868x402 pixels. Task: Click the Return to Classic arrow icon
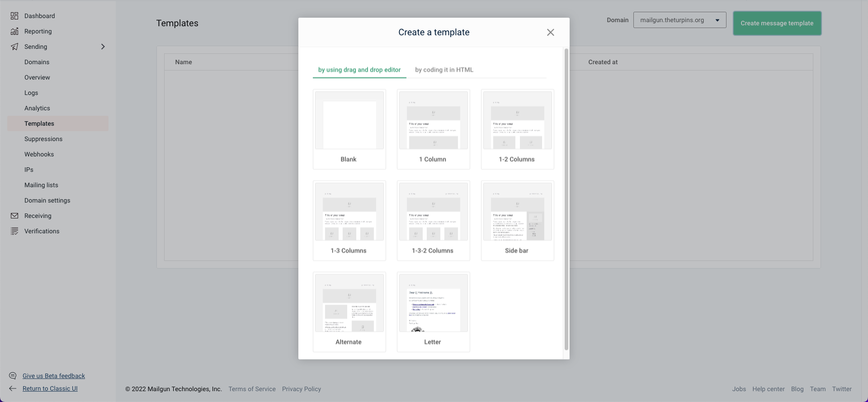click(13, 388)
